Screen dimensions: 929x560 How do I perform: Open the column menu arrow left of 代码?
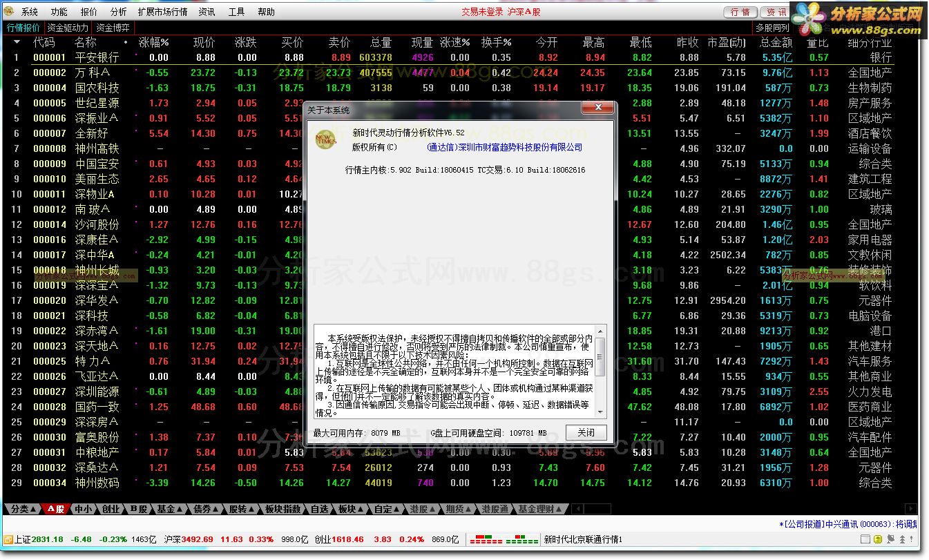tap(17, 42)
